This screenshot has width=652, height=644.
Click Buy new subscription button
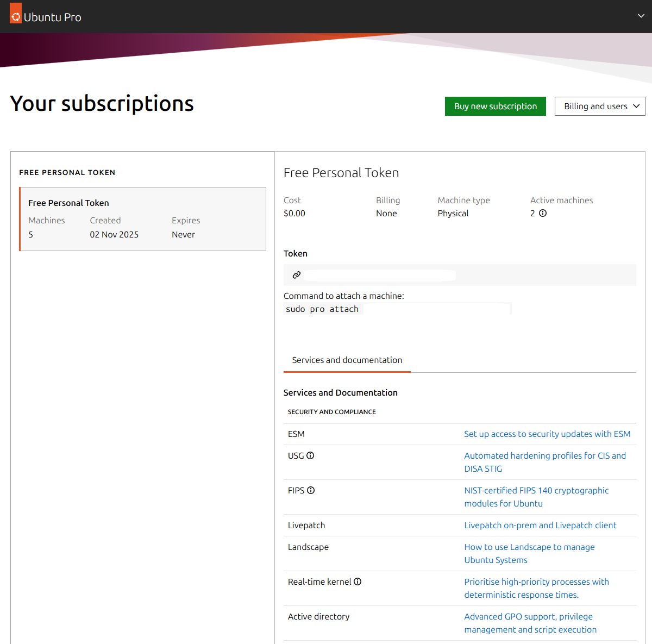[496, 106]
